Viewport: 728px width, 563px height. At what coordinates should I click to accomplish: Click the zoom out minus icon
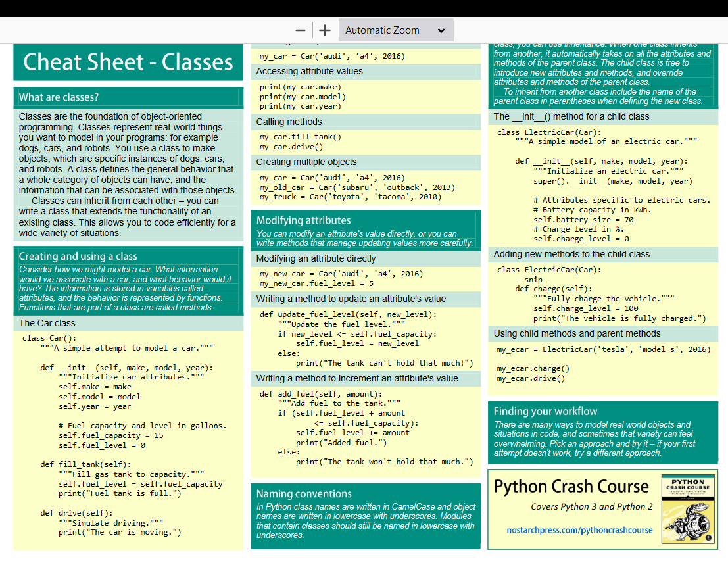pyautogui.click(x=301, y=30)
